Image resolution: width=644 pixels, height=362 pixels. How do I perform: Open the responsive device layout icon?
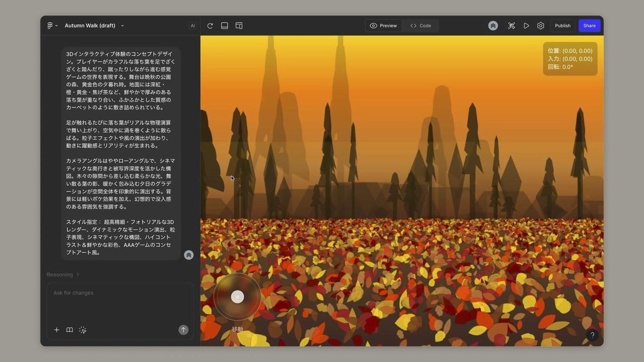point(239,26)
